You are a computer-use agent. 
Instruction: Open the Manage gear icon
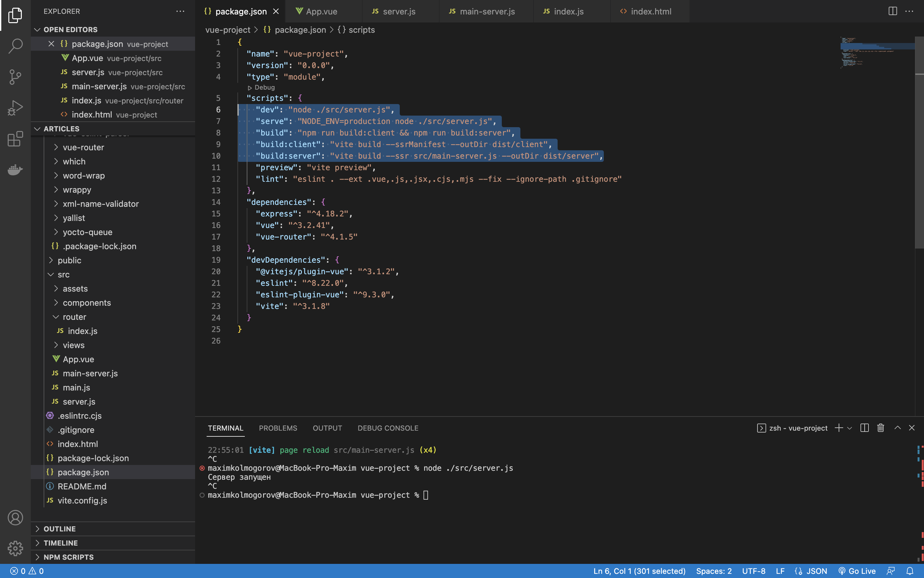click(15, 548)
